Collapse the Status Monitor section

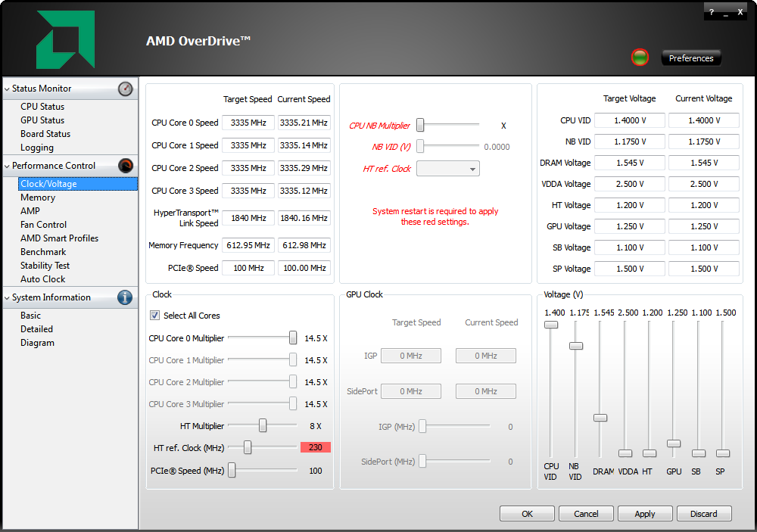tap(8, 89)
